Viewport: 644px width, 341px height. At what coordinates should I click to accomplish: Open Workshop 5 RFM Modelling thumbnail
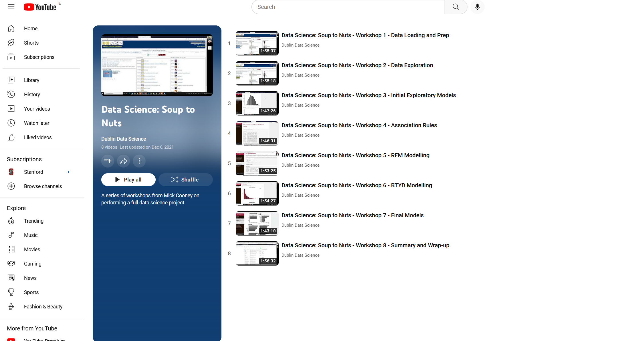click(x=257, y=163)
